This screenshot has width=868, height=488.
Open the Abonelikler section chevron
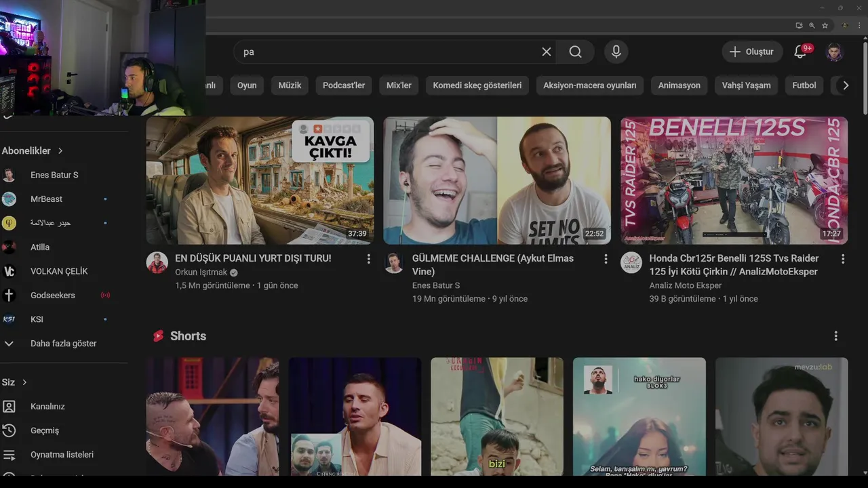[60, 150]
